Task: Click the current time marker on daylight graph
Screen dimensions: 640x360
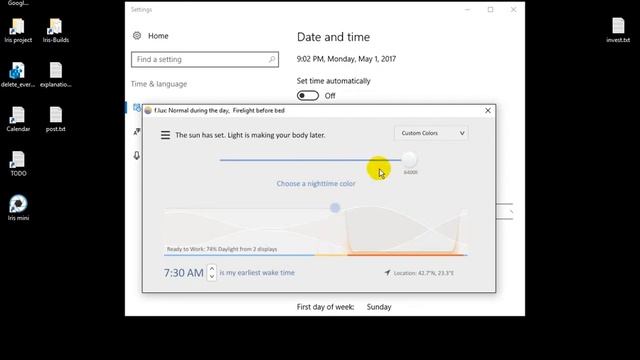Action: pyautogui.click(x=335, y=208)
